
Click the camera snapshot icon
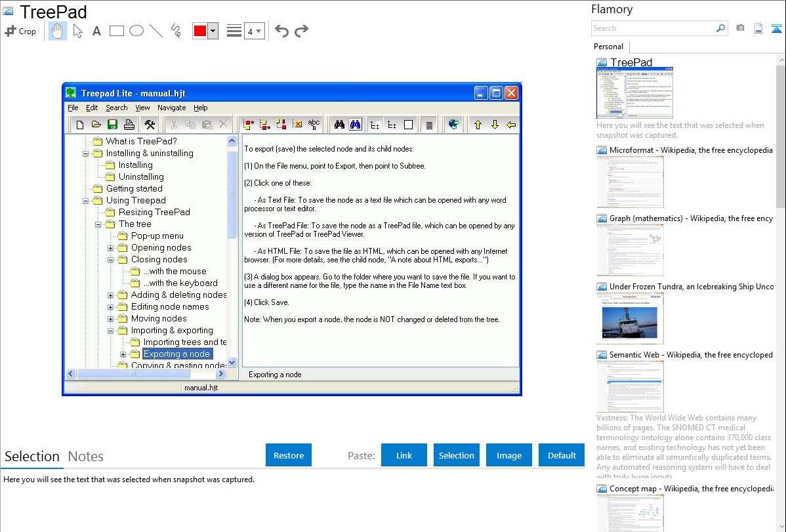pos(740,28)
